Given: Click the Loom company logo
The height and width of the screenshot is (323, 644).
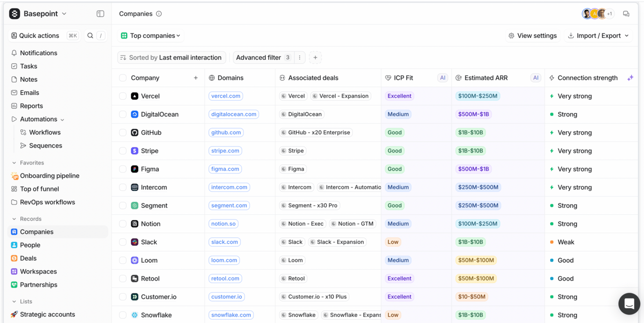Looking at the screenshot, I should 135,260.
